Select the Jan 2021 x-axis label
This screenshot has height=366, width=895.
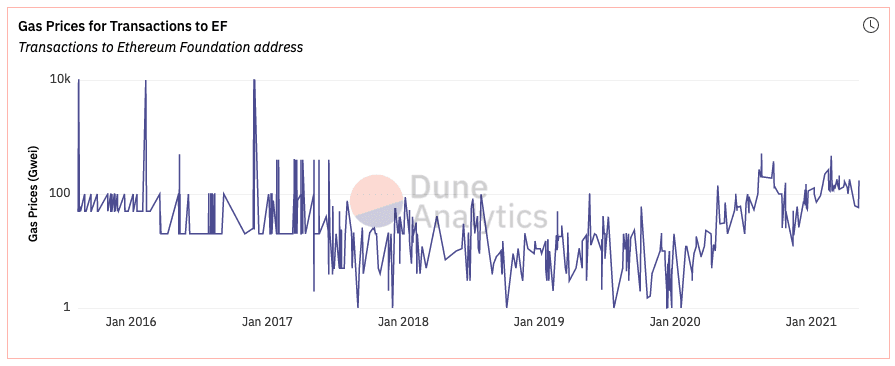point(812,321)
